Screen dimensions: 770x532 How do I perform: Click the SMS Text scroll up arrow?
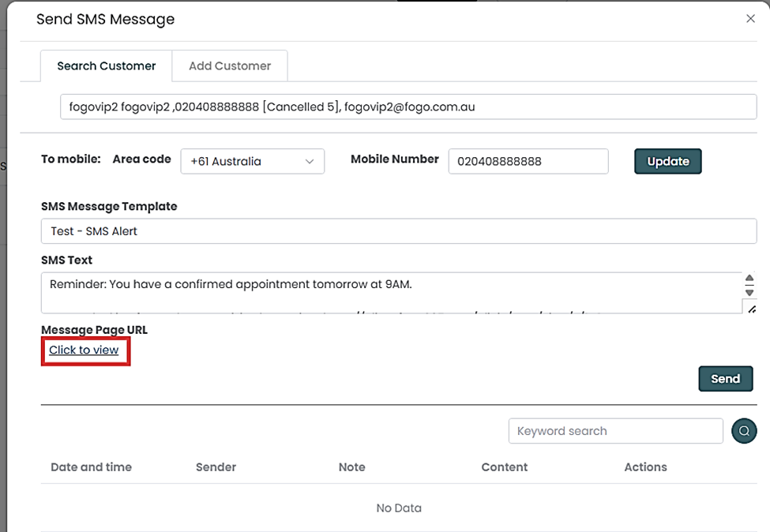749,279
